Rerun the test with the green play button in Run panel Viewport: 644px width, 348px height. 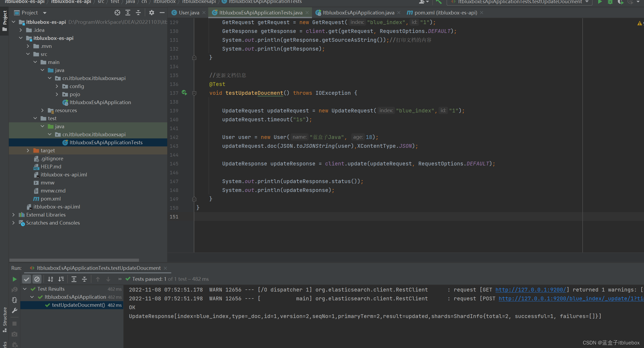(14, 279)
